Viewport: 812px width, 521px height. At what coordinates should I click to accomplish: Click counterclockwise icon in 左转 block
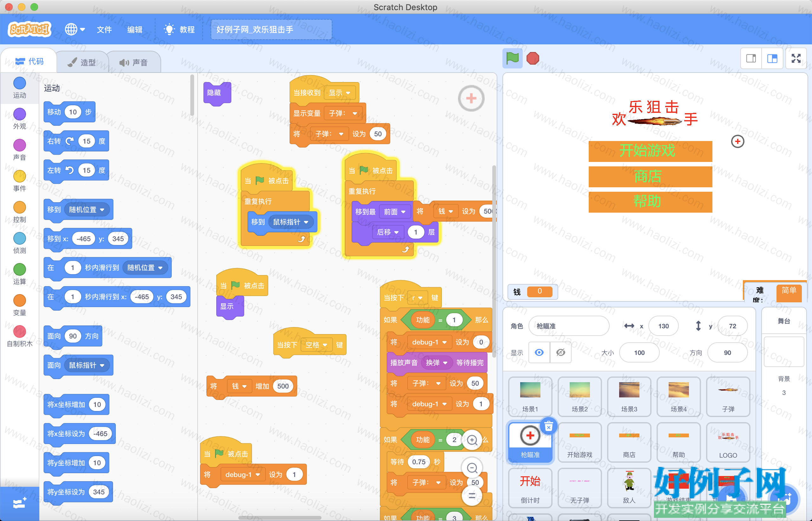pyautogui.click(x=70, y=170)
